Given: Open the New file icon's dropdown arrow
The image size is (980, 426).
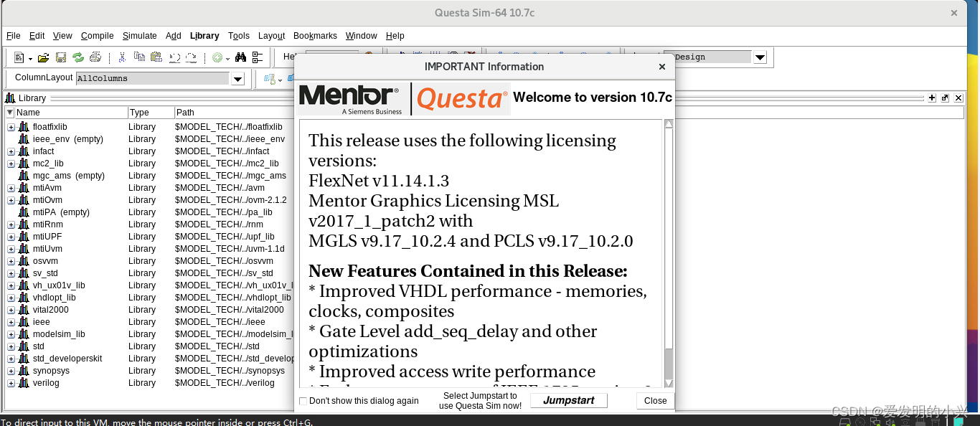Looking at the screenshot, I should (30, 58).
